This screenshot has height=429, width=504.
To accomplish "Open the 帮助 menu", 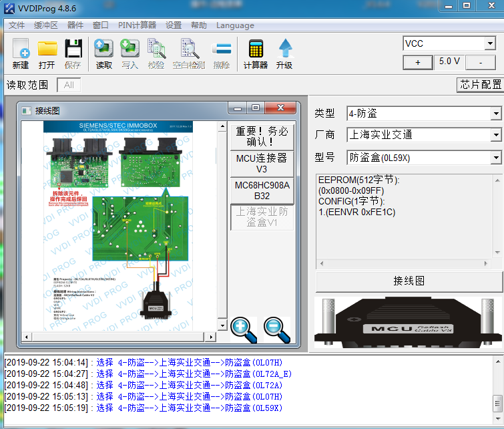I will point(199,25).
